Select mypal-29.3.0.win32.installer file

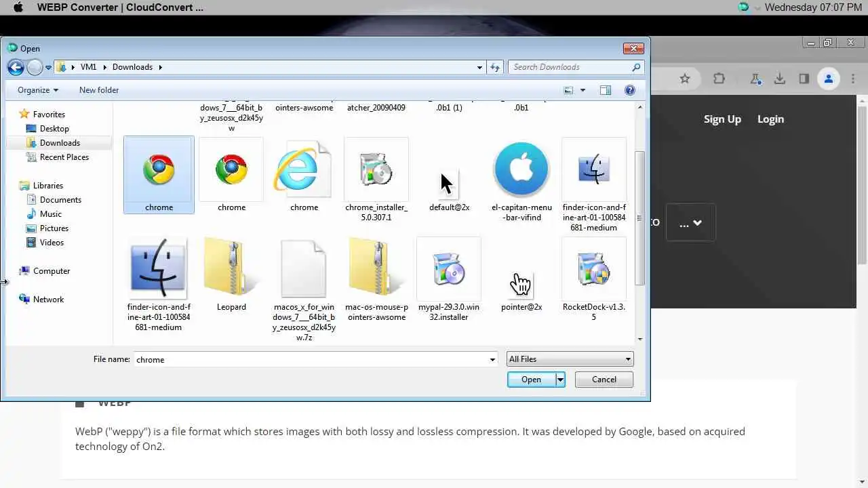coord(449,279)
